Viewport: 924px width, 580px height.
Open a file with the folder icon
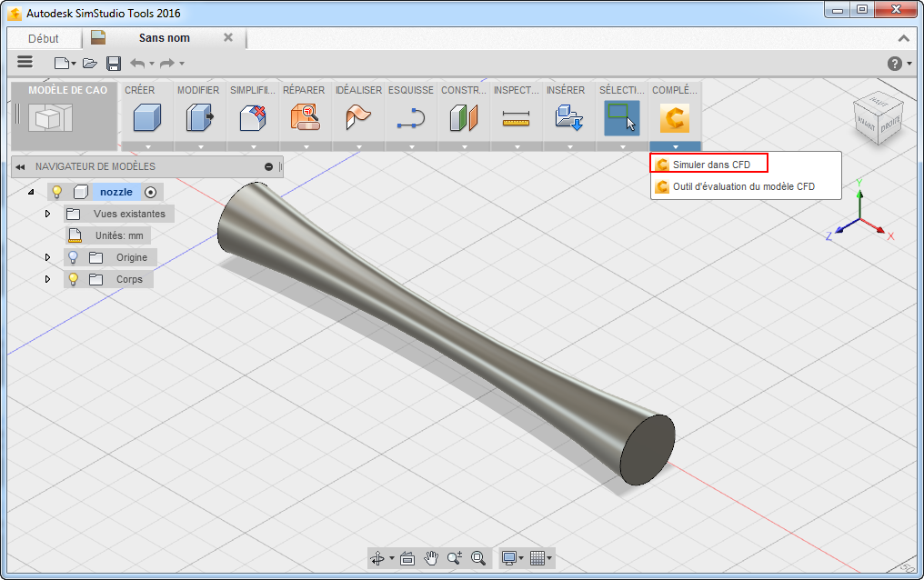89,63
